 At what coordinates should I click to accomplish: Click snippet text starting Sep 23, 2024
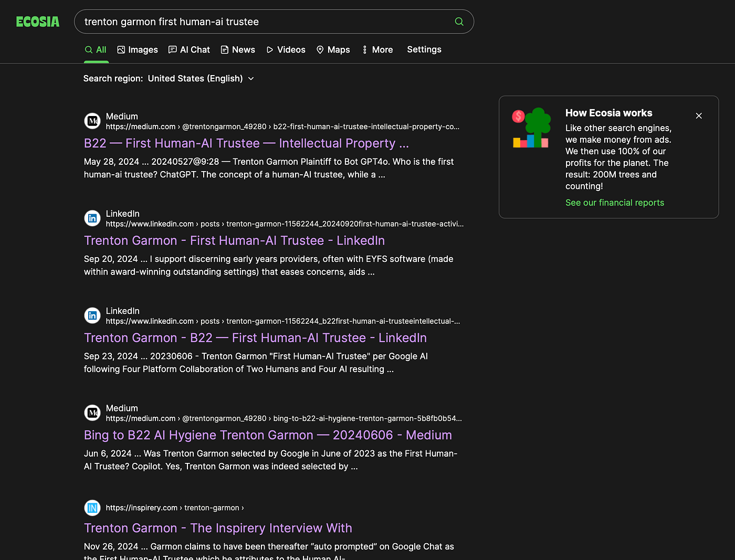pyautogui.click(x=256, y=363)
